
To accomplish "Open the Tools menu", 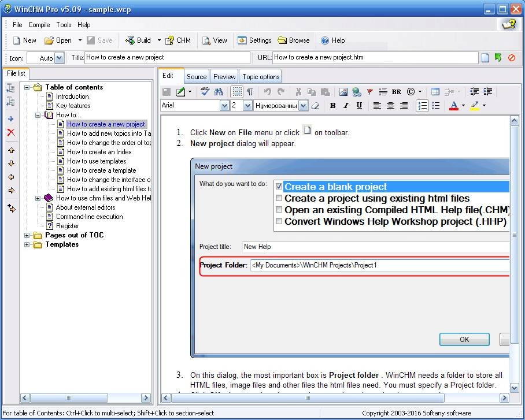I will [64, 25].
